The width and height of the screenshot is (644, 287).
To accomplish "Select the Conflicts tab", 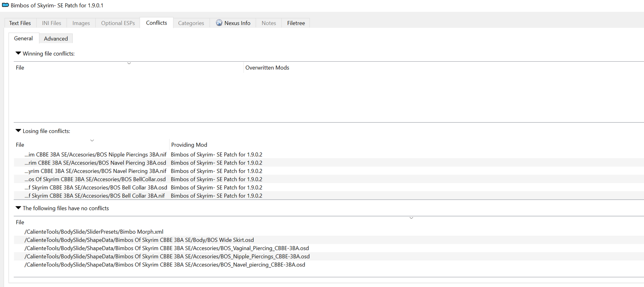I will click(x=157, y=23).
